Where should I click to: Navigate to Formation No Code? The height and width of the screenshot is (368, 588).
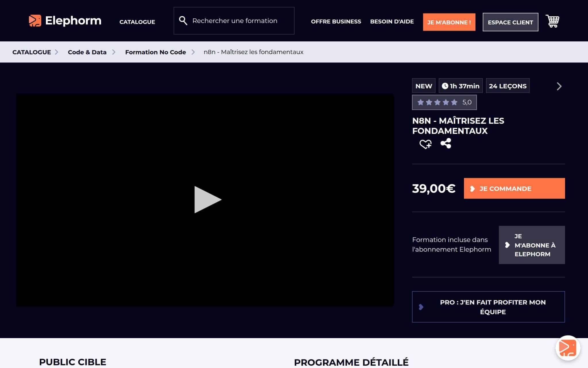[x=155, y=52]
